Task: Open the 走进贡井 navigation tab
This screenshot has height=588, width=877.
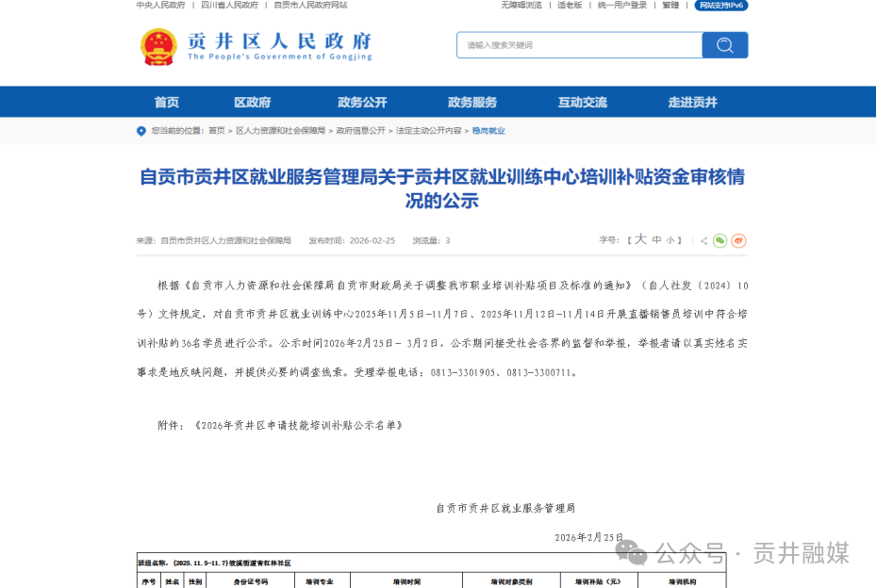Action: pyautogui.click(x=693, y=102)
